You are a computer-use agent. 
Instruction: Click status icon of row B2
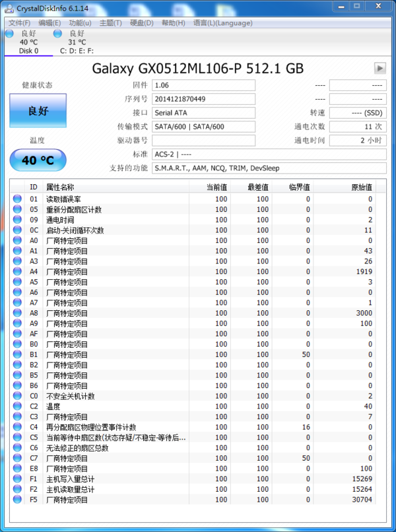coord(17,364)
